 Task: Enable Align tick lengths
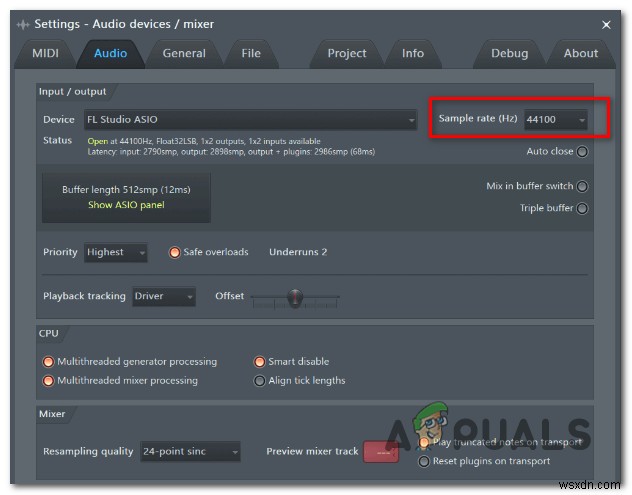click(259, 381)
